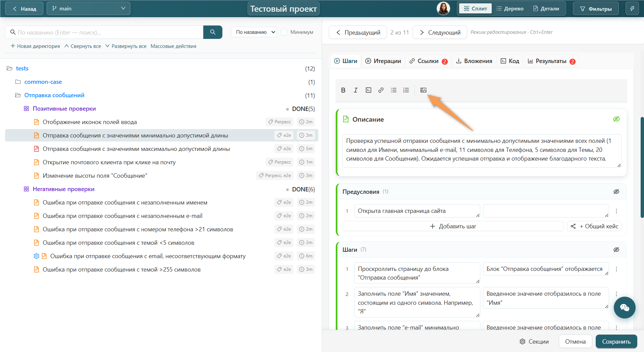The width and height of the screenshot is (644, 352).
Task: Open the Ссылки tab
Action: pos(428,61)
